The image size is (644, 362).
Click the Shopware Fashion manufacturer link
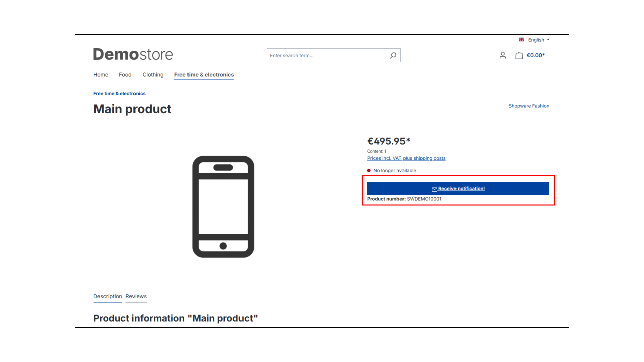(529, 106)
